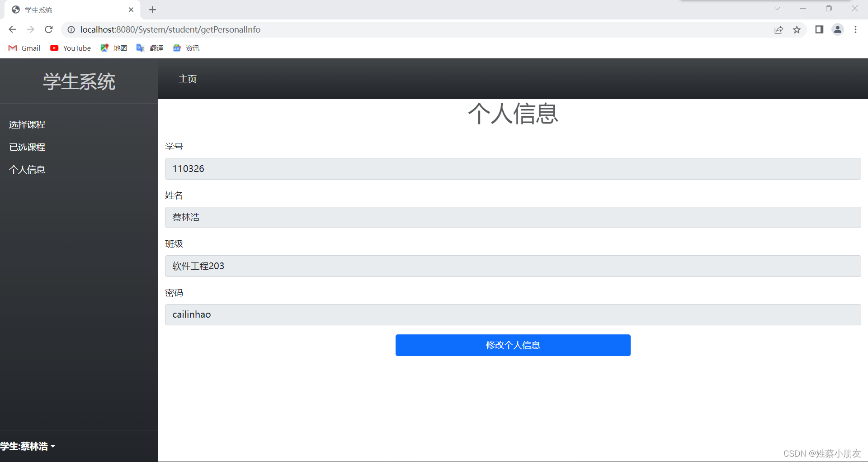Minimize the browser window
This screenshot has width=868, height=462.
[x=803, y=9]
